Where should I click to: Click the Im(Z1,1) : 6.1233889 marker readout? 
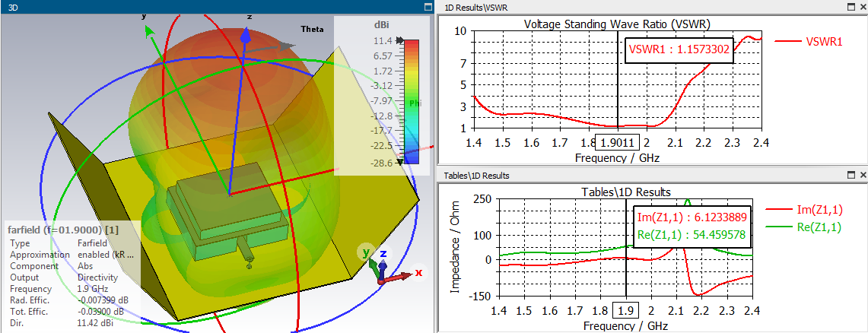tap(691, 217)
